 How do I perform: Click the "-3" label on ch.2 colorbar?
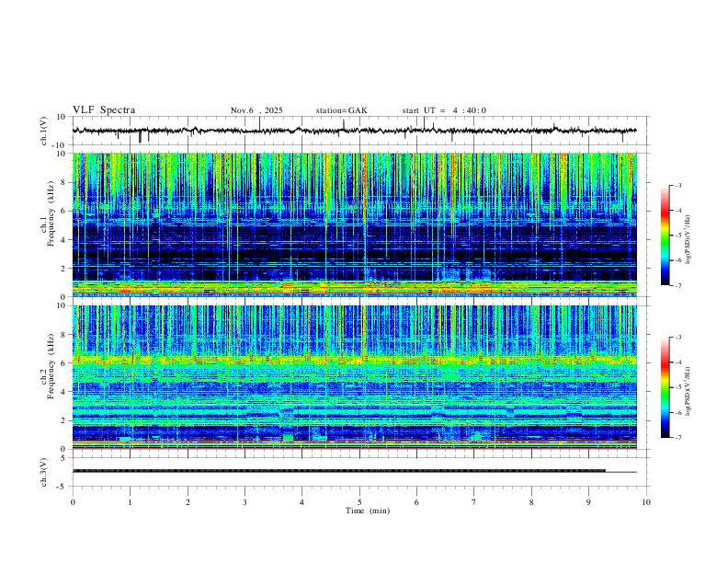pyautogui.click(x=678, y=338)
